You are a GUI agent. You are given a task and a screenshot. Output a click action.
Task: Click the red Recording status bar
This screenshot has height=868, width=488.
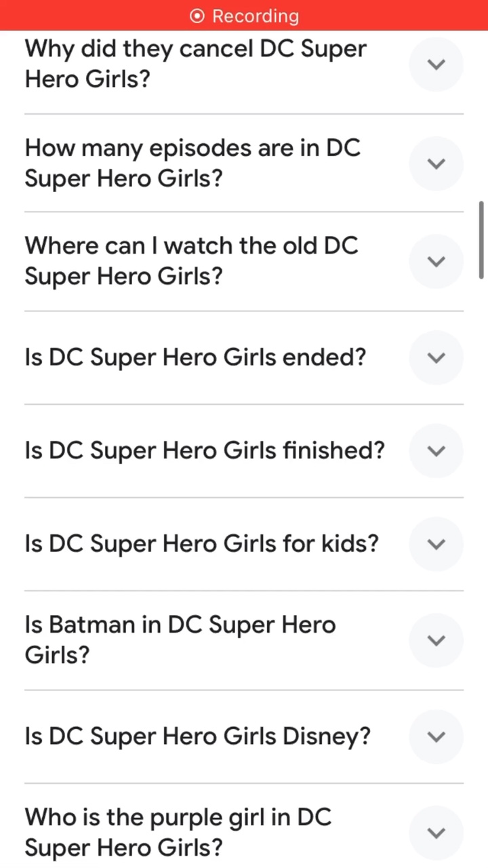244,16
